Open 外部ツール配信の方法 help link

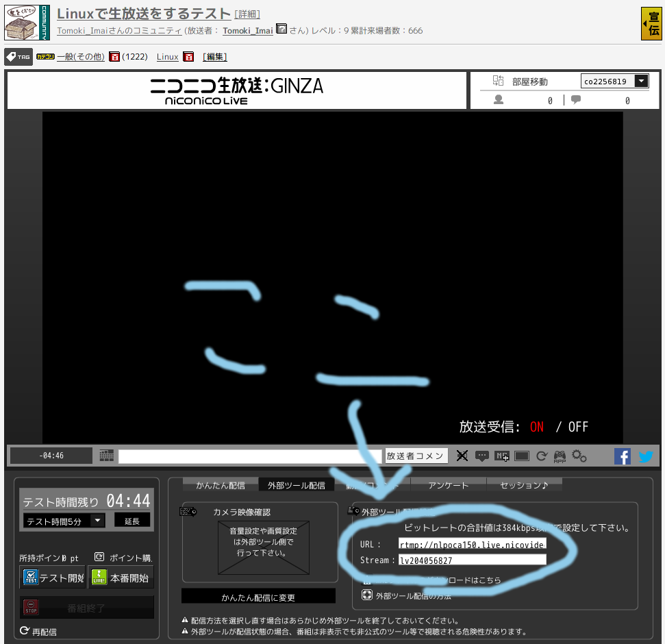414,595
